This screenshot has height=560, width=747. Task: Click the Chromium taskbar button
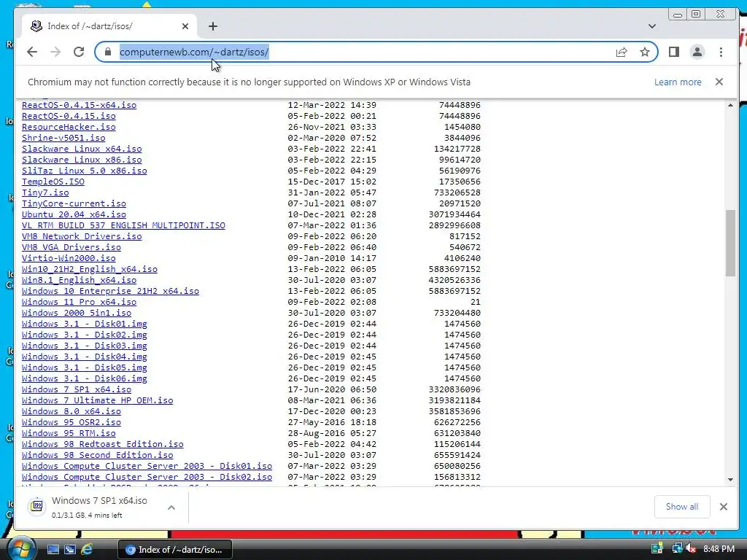coord(174,550)
